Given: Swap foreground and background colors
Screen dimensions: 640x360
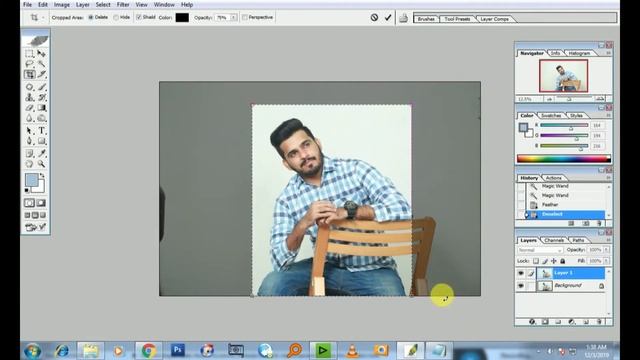Looking at the screenshot, I should tap(42, 176).
